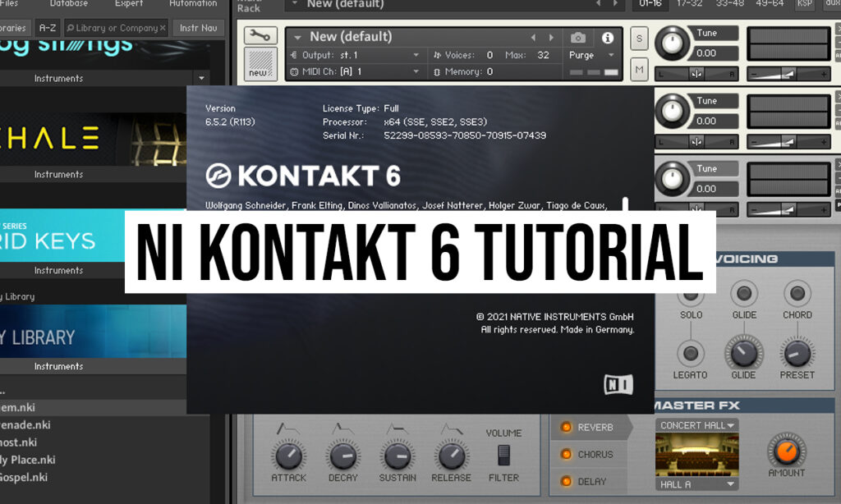Go to next instrument preset arrow
The width and height of the screenshot is (841, 504).
551,38
